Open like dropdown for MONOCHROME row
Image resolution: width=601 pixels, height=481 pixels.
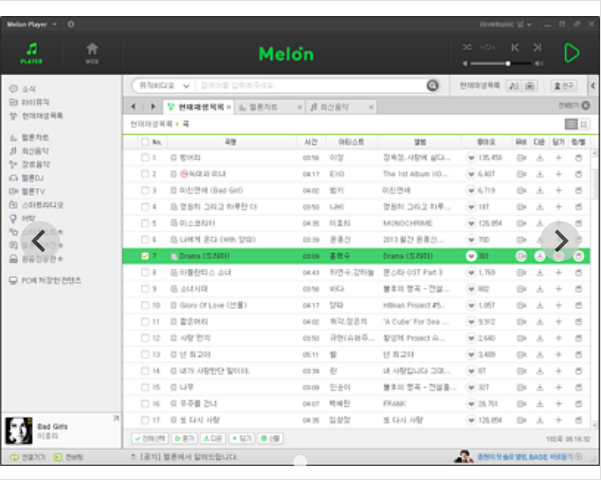471,223
